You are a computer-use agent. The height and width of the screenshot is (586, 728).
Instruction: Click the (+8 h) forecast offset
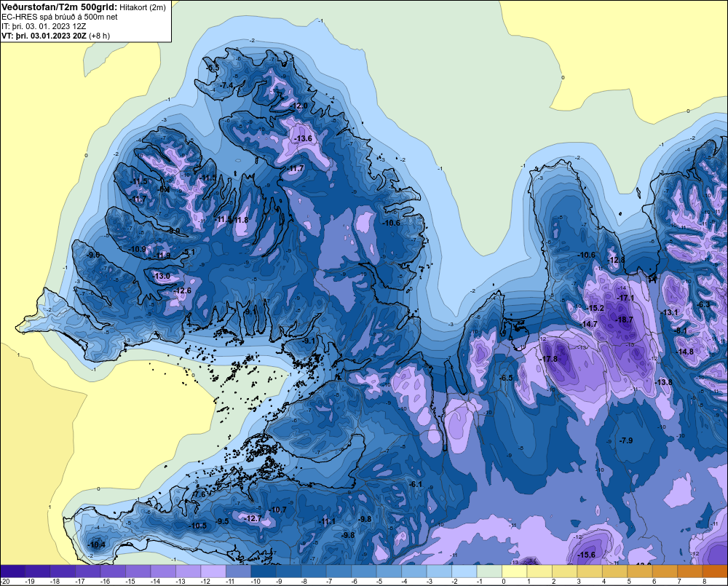tap(99, 36)
